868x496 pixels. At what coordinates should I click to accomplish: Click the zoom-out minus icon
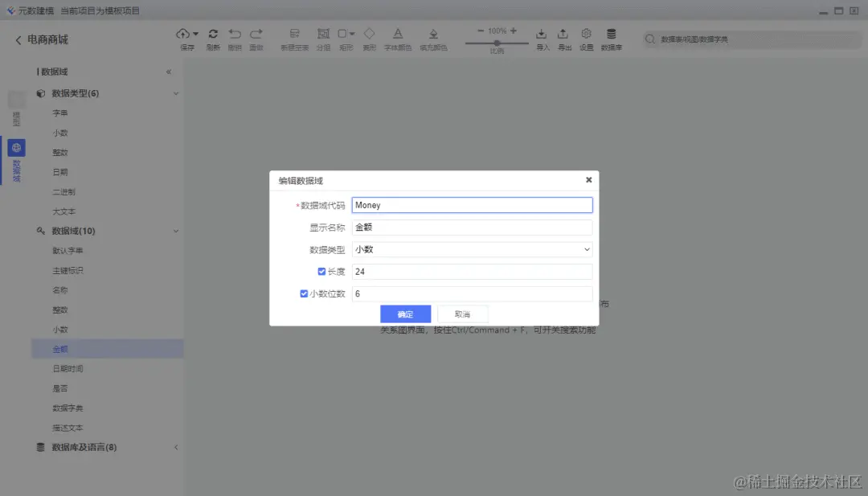[x=481, y=31]
